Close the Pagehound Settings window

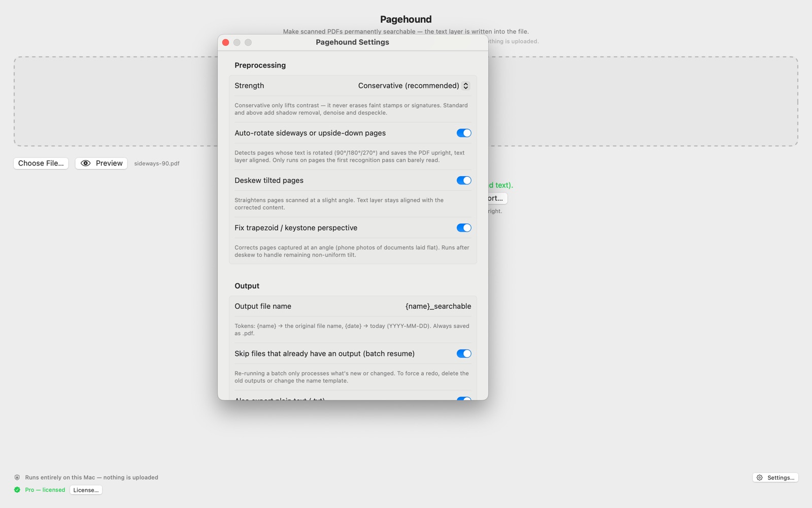[226, 43]
